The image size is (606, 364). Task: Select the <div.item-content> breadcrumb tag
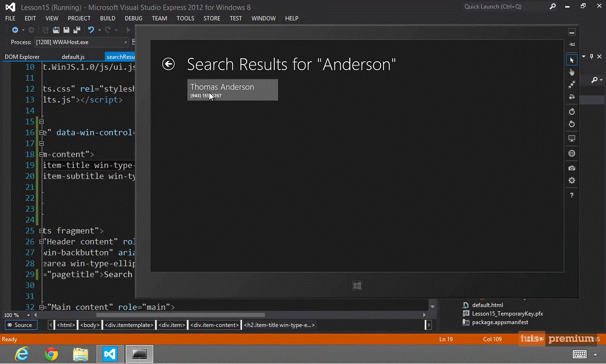pos(214,325)
